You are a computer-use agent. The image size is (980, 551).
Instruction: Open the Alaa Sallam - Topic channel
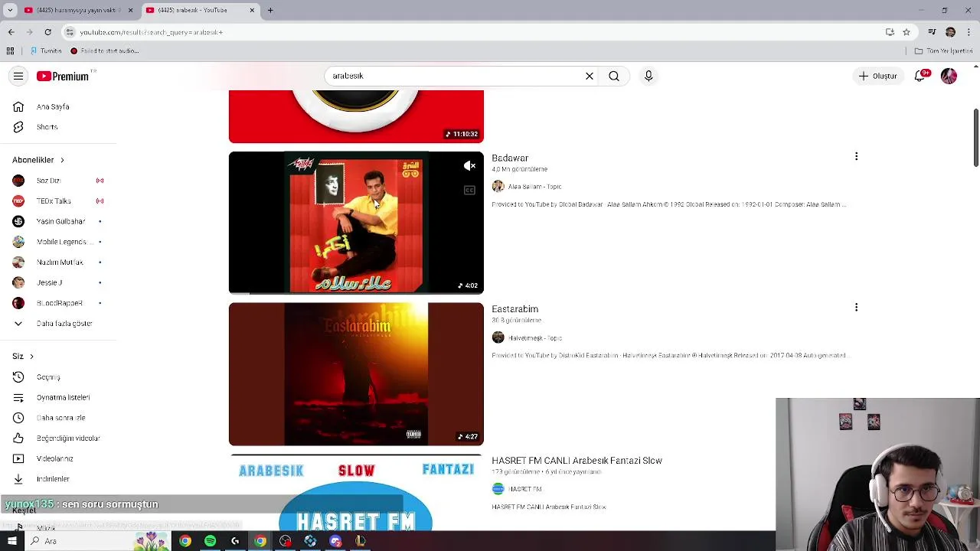coord(534,187)
